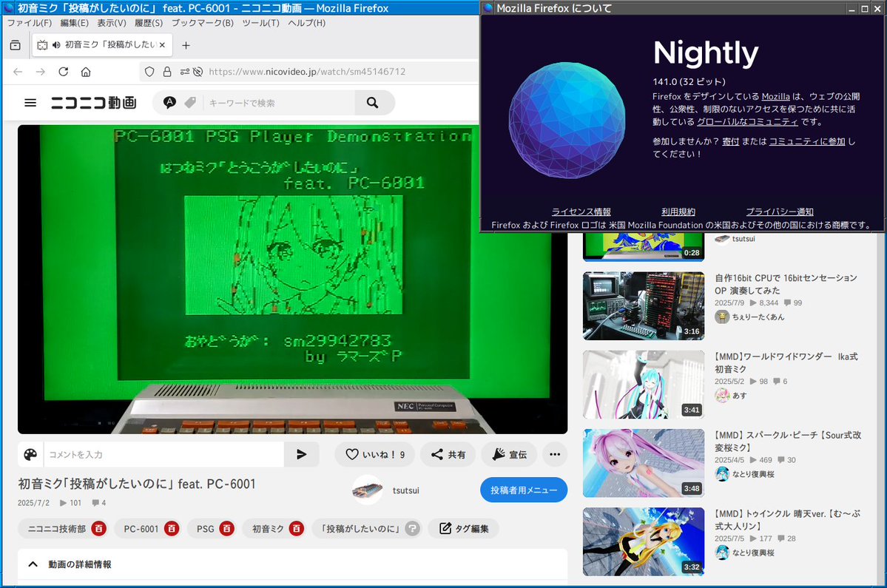Go back with the back arrow
This screenshot has width=887, height=588.
[x=18, y=72]
